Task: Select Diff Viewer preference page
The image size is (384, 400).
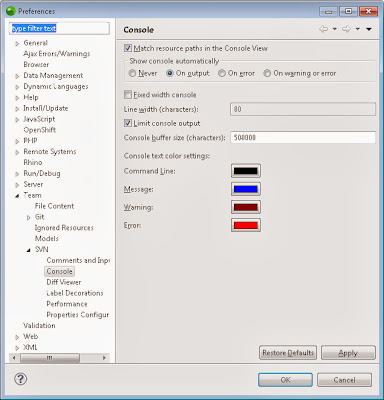Action: pyautogui.click(x=64, y=282)
